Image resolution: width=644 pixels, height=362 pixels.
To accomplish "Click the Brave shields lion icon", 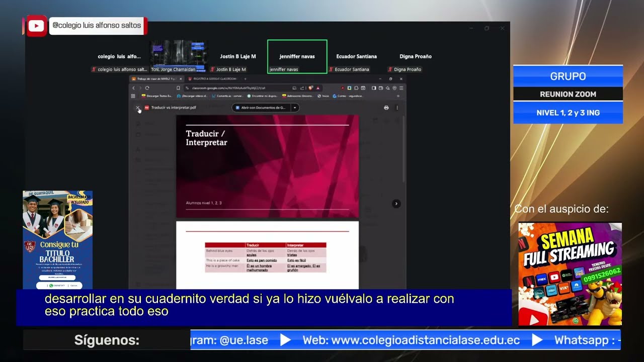I will (311, 88).
